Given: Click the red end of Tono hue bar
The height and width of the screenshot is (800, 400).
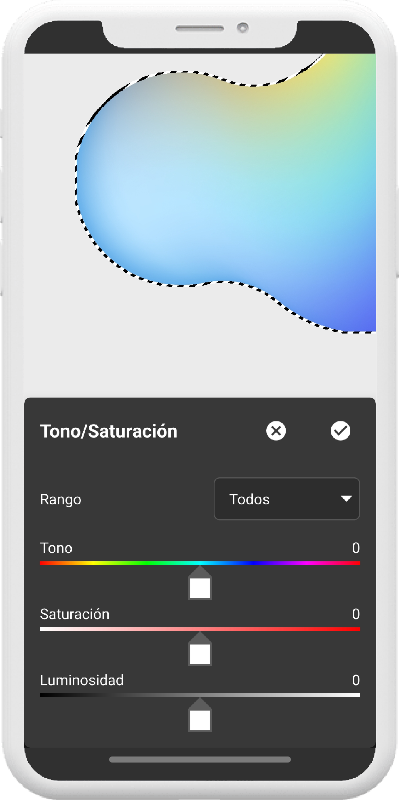Looking at the screenshot, I should click(x=45, y=563).
